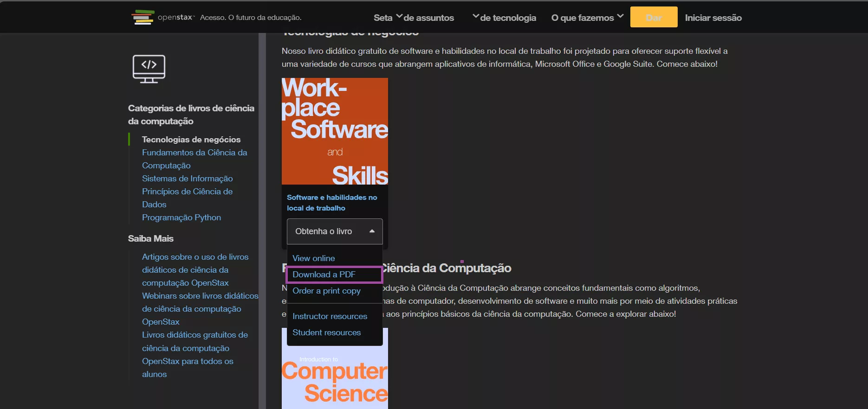Open 'Livros didáticos gratuitos' link
This screenshot has width=868, height=409.
pyautogui.click(x=195, y=341)
